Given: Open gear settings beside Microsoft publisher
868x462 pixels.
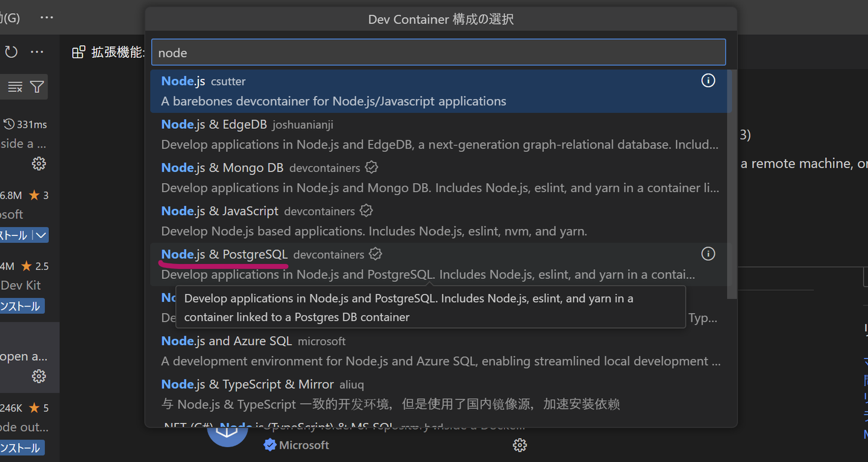Looking at the screenshot, I should [x=520, y=445].
